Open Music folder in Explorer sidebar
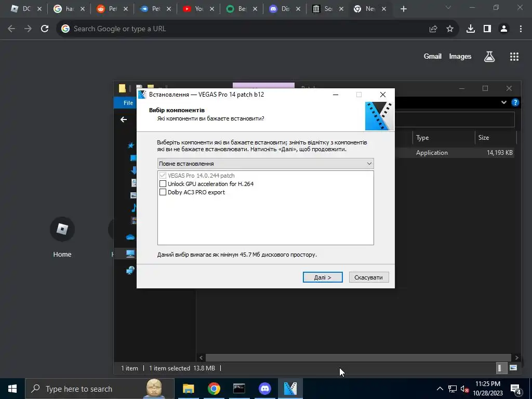 coord(134,208)
